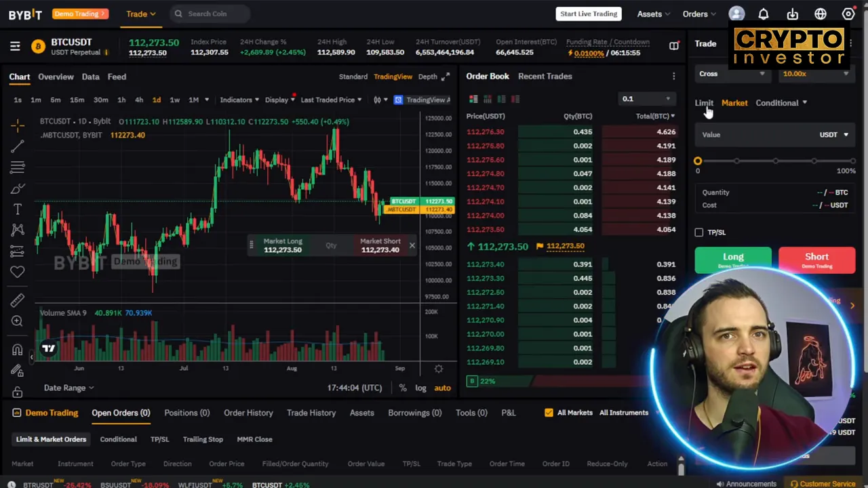Open the Fibonacci retracement tool

[18, 167]
